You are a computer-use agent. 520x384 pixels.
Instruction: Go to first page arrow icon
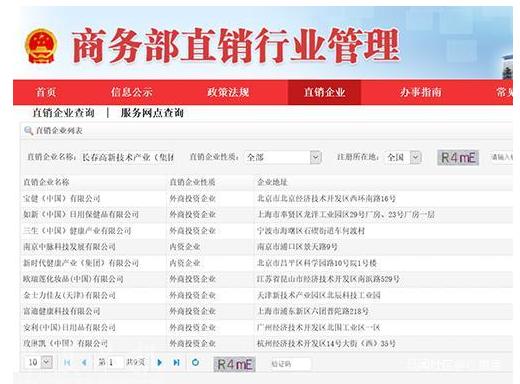pyautogui.click(x=67, y=362)
